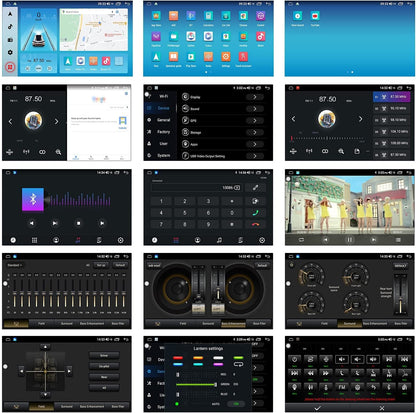Expand the Storage row arrow in Device settings
This screenshot has width=416, height=413.
point(255,132)
